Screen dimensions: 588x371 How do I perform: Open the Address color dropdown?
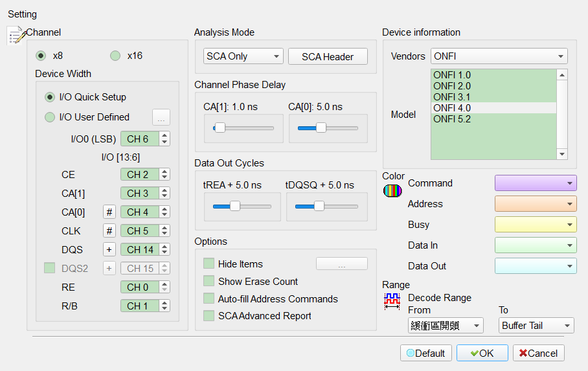[536, 204]
